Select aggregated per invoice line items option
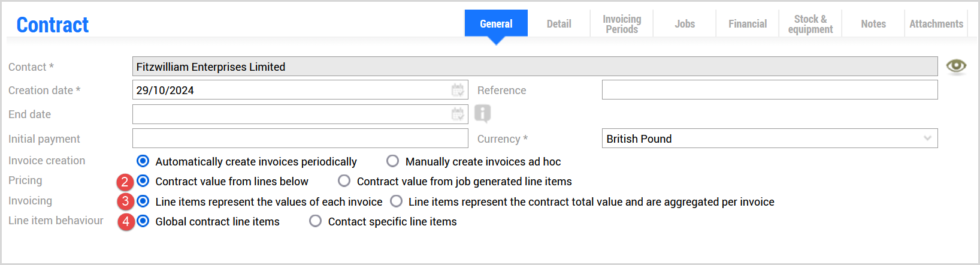The image size is (980, 265). (397, 201)
